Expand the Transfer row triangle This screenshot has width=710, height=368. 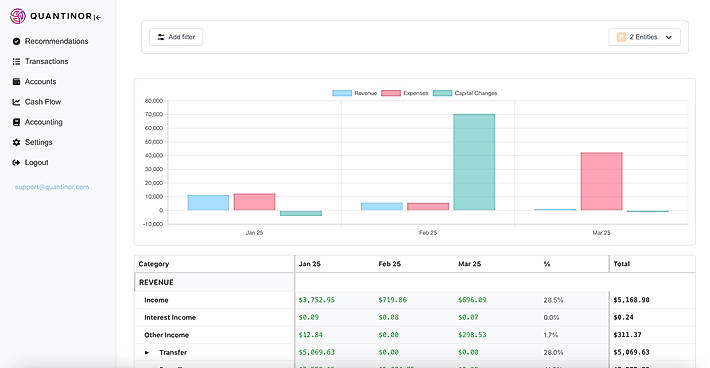147,352
